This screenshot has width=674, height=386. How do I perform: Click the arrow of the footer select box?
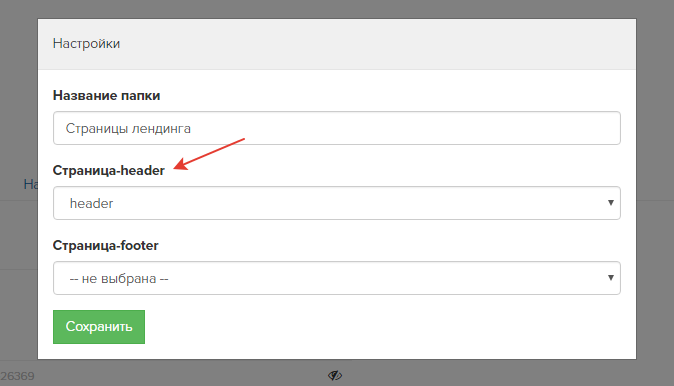click(610, 278)
